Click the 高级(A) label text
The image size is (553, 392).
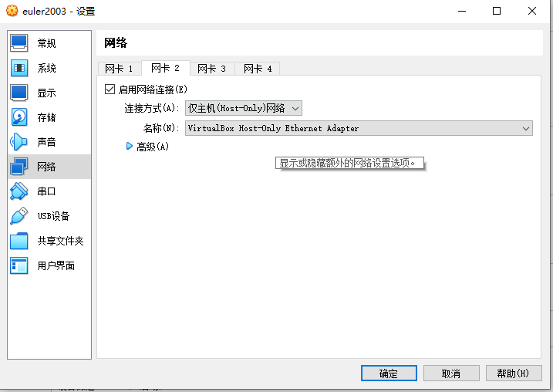point(153,147)
